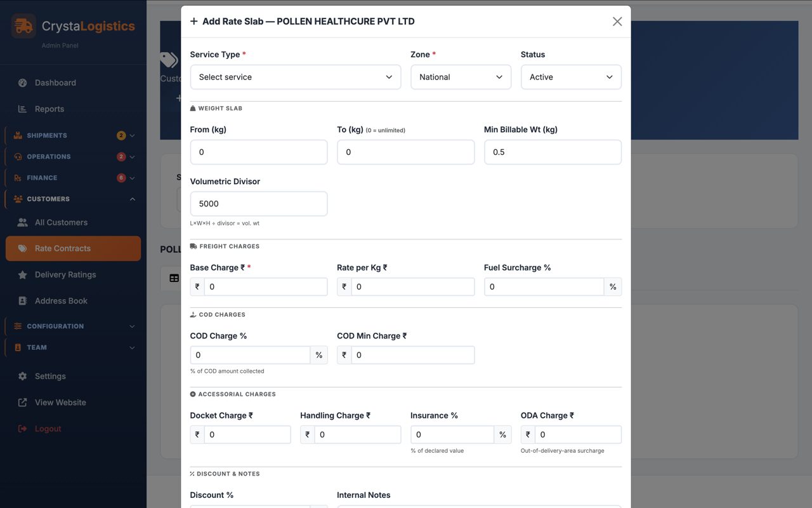Click the To (kg) input field

coord(406,152)
